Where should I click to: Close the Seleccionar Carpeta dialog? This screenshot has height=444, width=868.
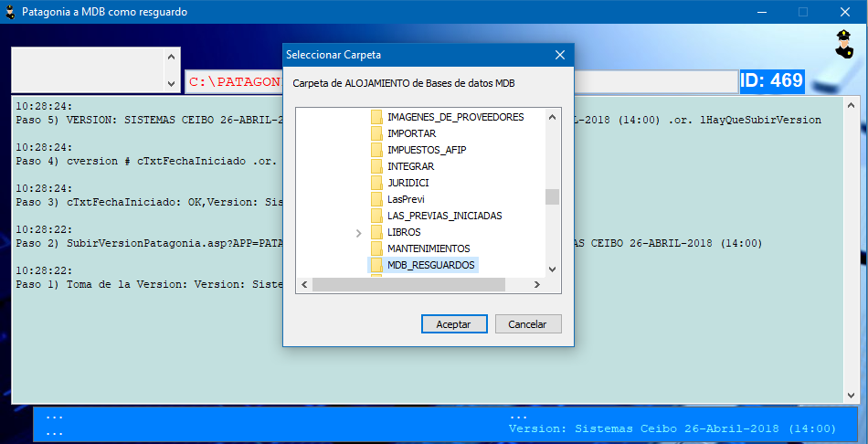coord(560,55)
